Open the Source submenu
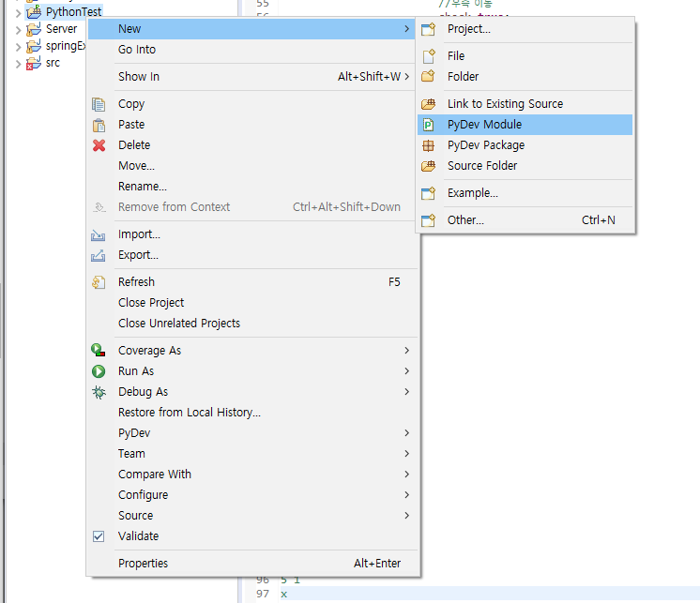The height and width of the screenshot is (603, 700). pyautogui.click(x=252, y=516)
